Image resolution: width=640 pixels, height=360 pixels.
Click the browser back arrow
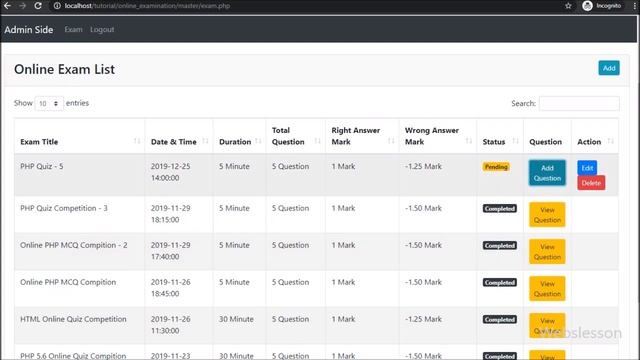tap(7, 6)
